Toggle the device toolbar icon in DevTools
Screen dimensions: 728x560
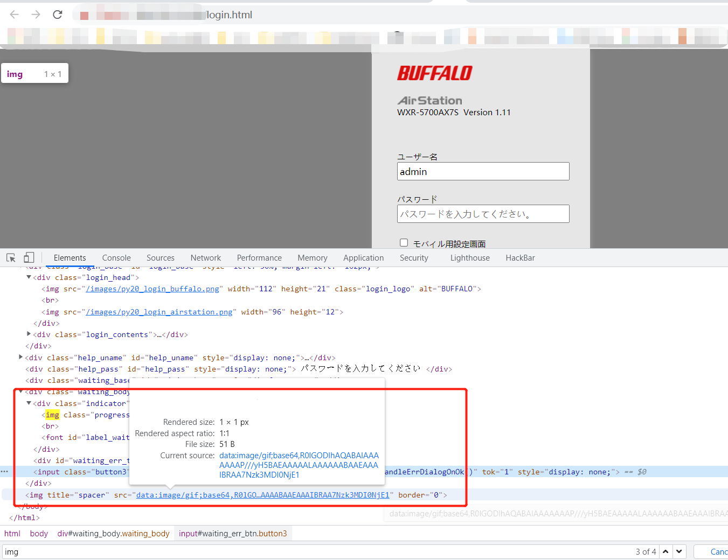point(29,258)
